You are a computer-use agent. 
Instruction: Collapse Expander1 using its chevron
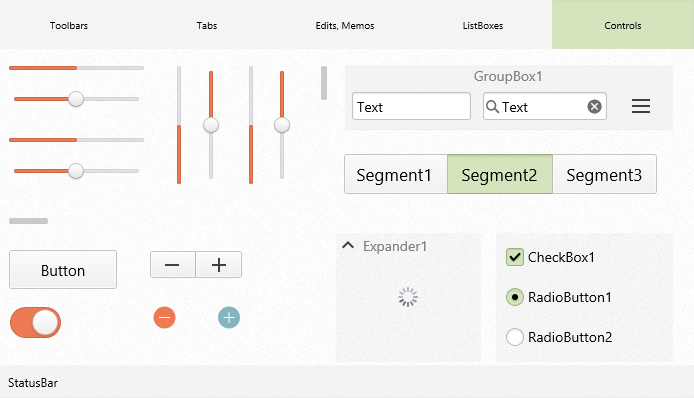click(348, 245)
